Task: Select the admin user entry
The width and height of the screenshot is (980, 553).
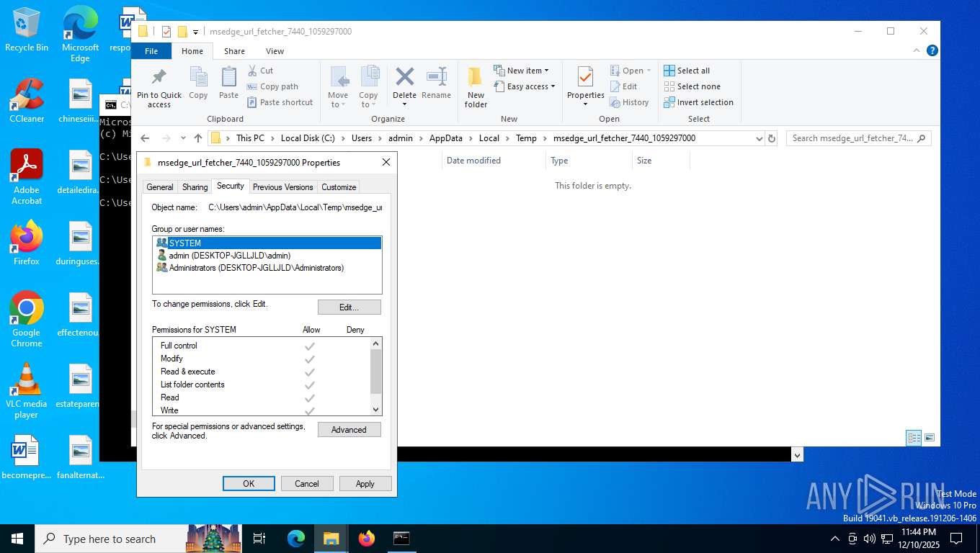Action: click(x=267, y=256)
